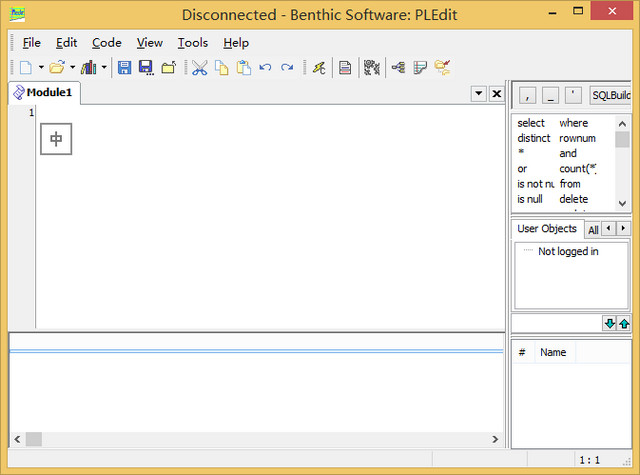Insert the 'select' keyword from list

pyautogui.click(x=531, y=123)
